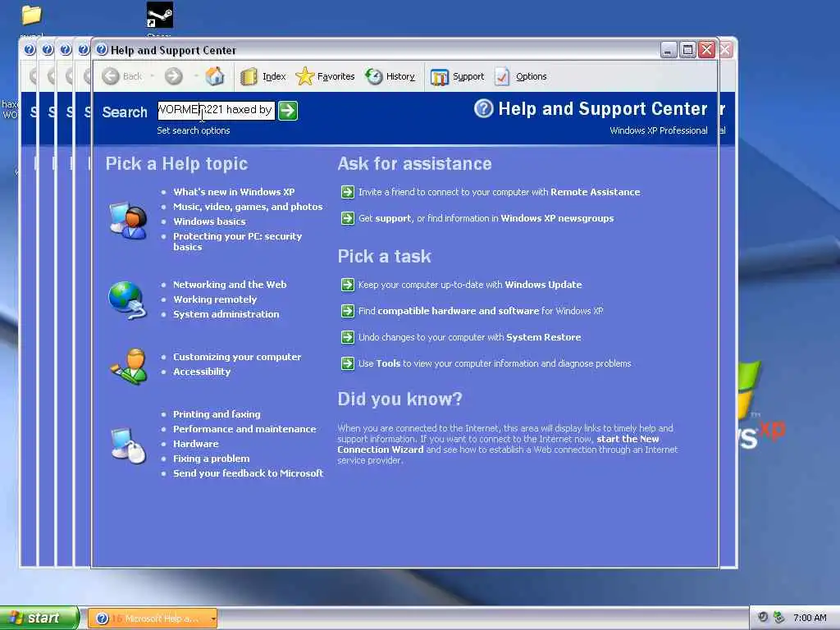The image size is (840, 630).
Task: Click the Hardware computer mouse icon
Action: 129,445
